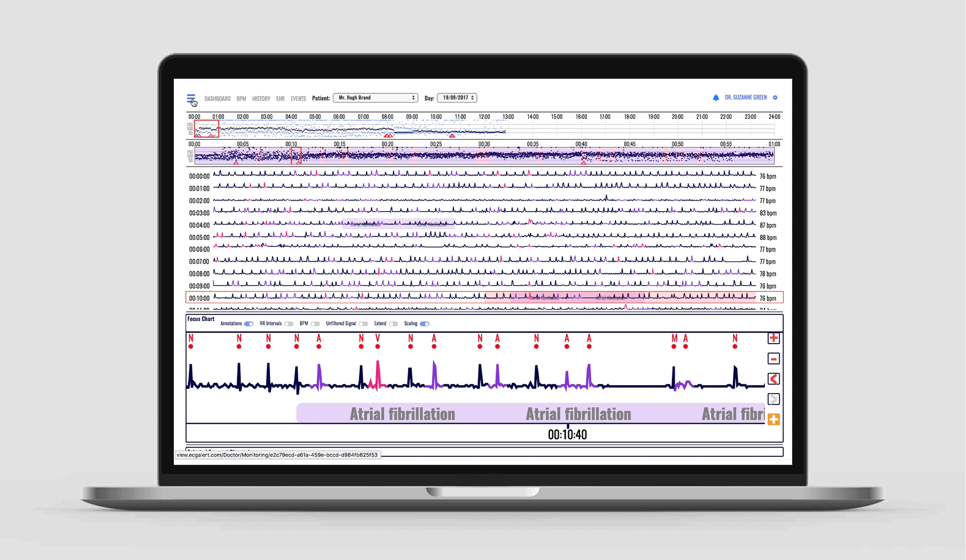Go to next segment with grey right arrow
The image size is (966, 560).
[773, 399]
